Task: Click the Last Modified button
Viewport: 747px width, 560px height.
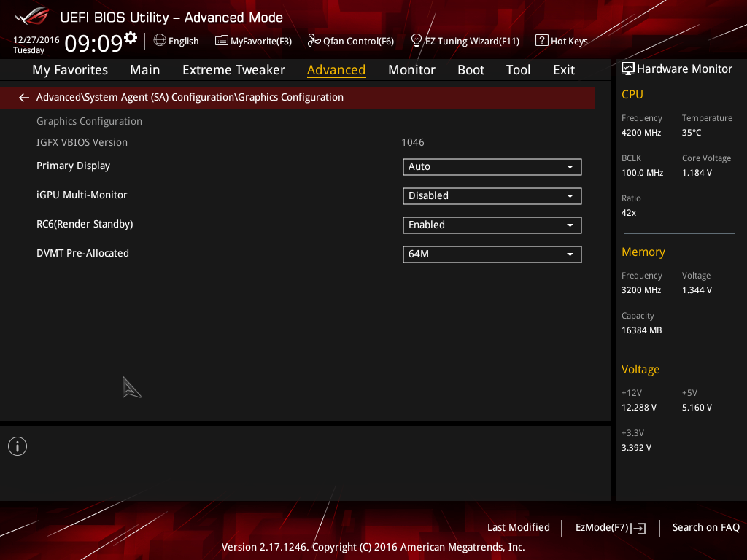Action: [519, 527]
